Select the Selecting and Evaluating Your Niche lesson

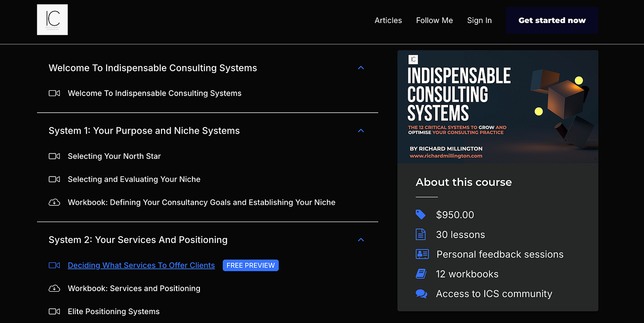[x=134, y=179]
